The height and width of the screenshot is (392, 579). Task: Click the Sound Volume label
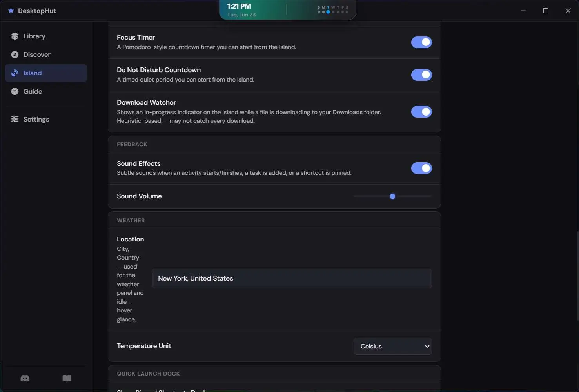click(x=139, y=196)
